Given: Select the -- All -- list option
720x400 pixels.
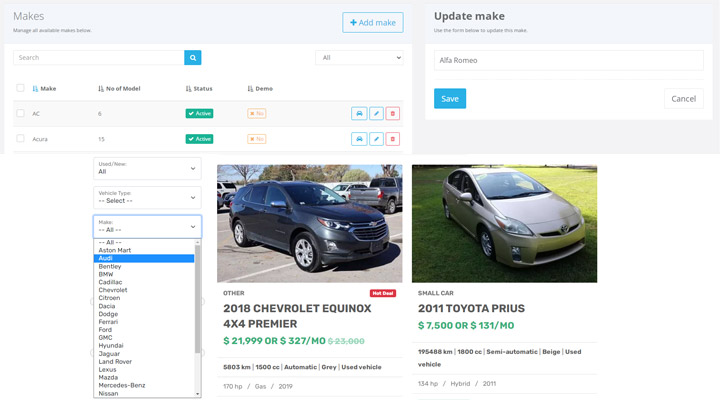Looking at the screenshot, I should click(x=144, y=242).
